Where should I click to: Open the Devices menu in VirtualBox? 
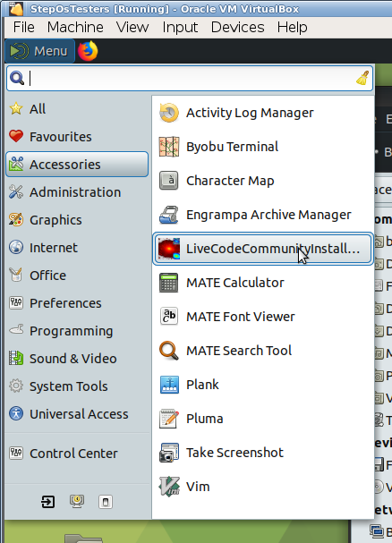click(237, 27)
